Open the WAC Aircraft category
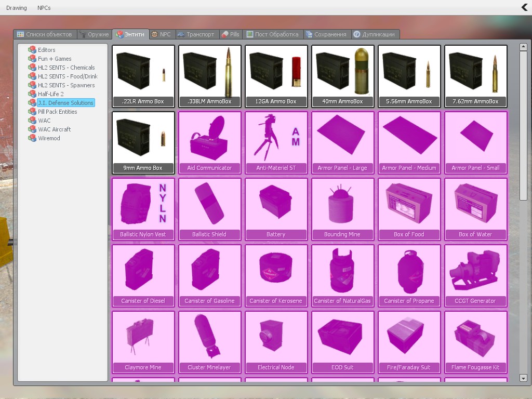 coord(49,129)
